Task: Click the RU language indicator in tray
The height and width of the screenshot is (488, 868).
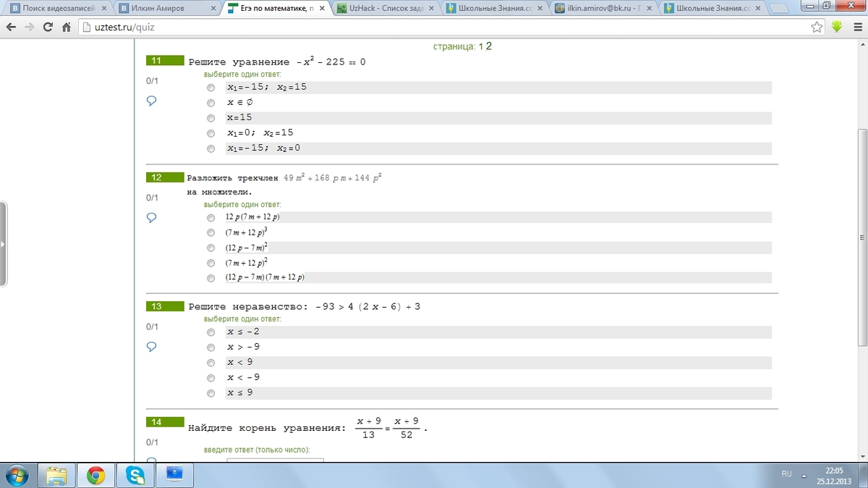Action: click(786, 474)
